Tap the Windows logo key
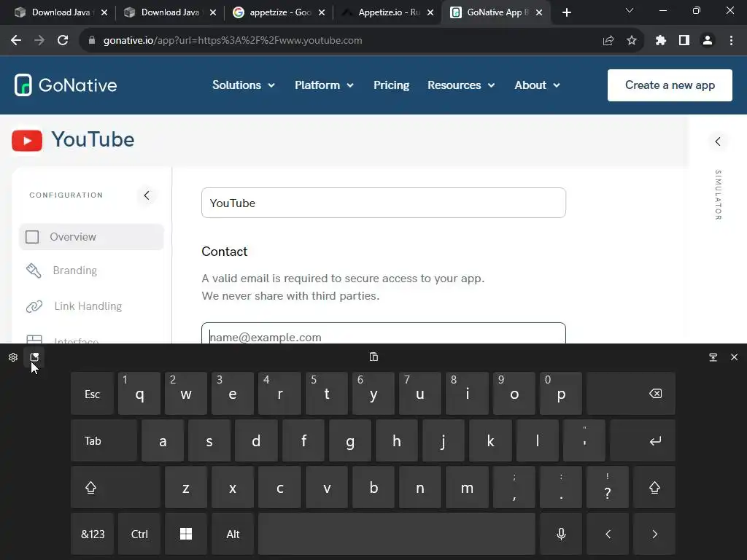Screen dimensions: 747x560 [186, 534]
